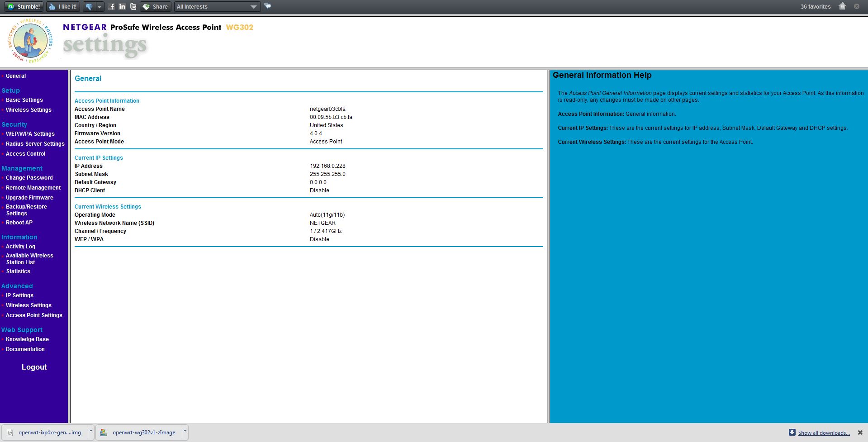Click the MAC address value 00:09:5b:b3:cb:fa

pos(331,117)
